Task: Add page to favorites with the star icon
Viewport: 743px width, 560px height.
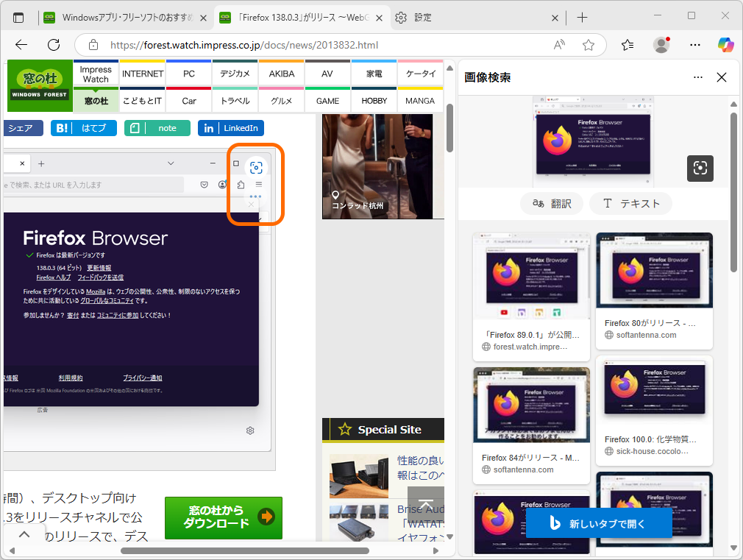Action: (x=588, y=44)
